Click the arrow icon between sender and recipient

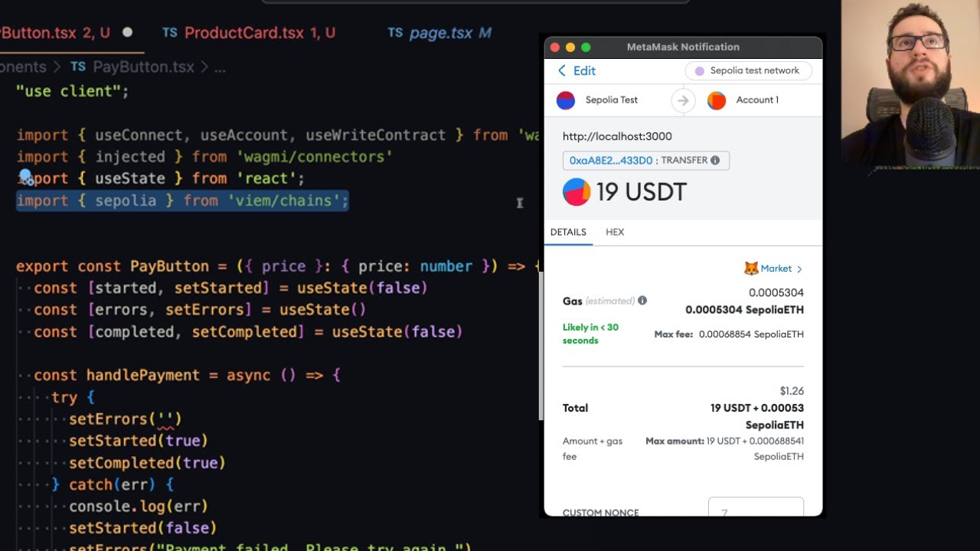[683, 100]
